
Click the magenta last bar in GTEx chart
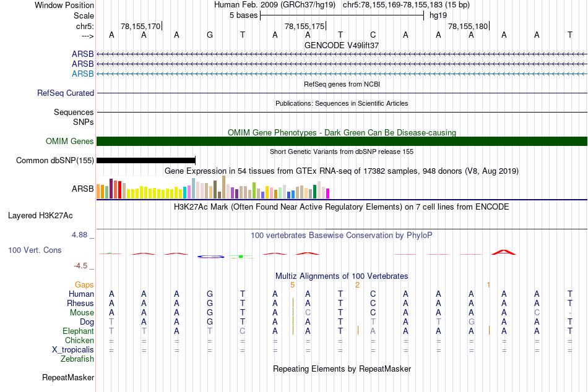pyautogui.click(x=328, y=194)
